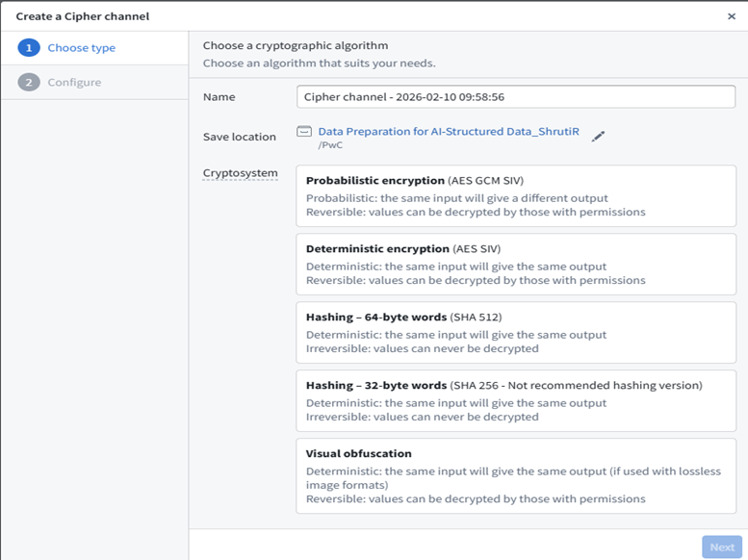Switch to the Configure step

(x=74, y=83)
